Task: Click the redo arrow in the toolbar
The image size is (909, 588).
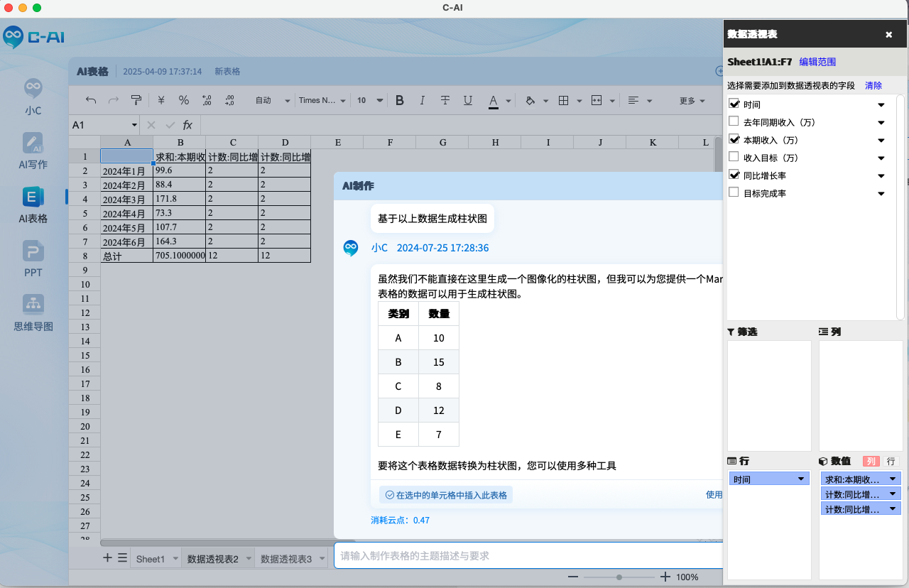Action: pyautogui.click(x=114, y=100)
